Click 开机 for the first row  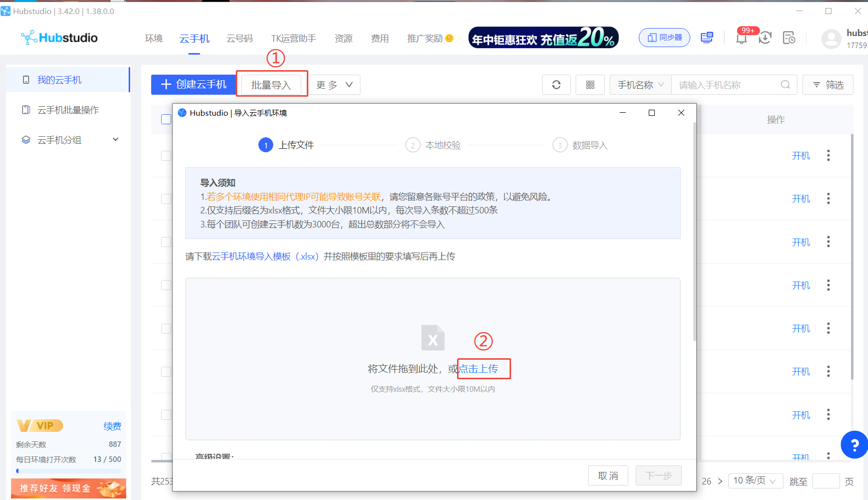(x=801, y=156)
